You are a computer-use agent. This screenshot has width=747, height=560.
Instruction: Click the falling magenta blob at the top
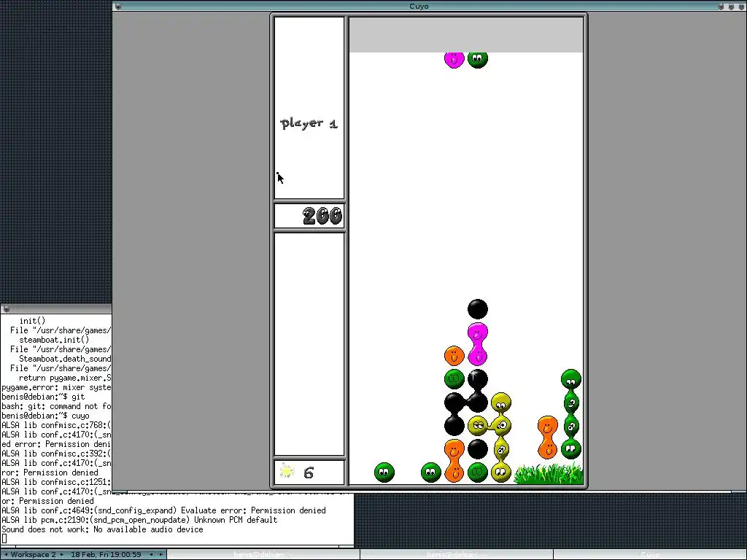454,60
